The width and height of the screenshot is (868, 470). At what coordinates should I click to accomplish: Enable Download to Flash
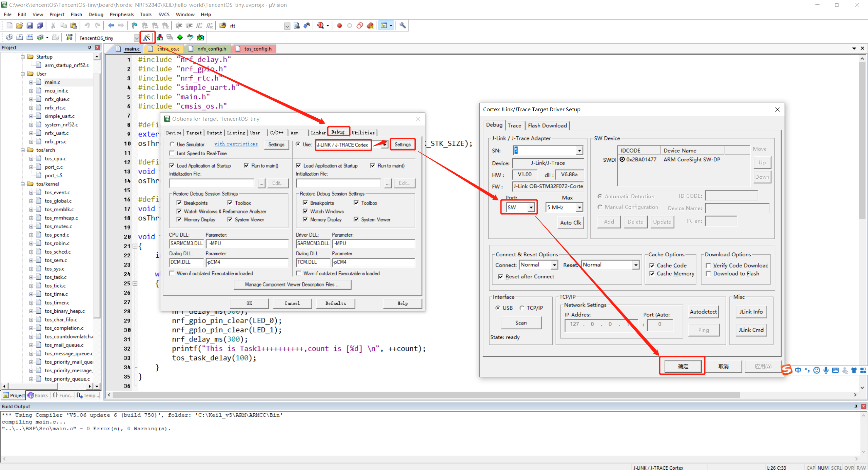pyautogui.click(x=708, y=274)
